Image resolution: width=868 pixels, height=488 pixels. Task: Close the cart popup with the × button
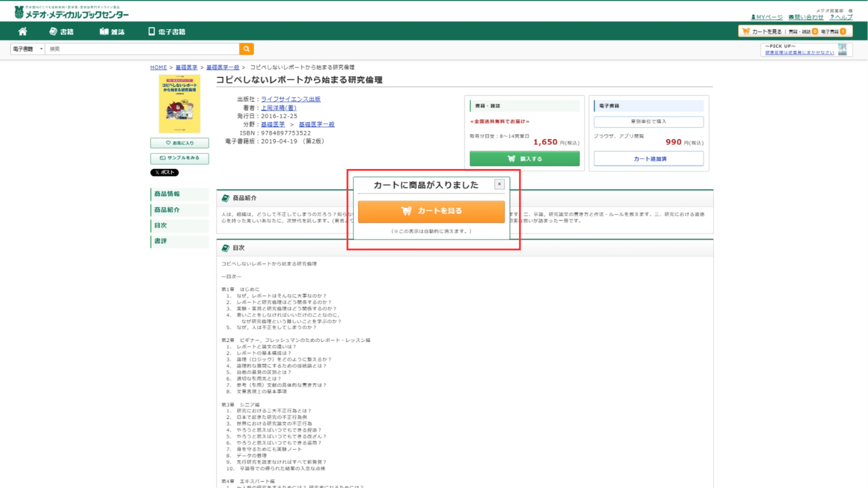click(x=499, y=184)
